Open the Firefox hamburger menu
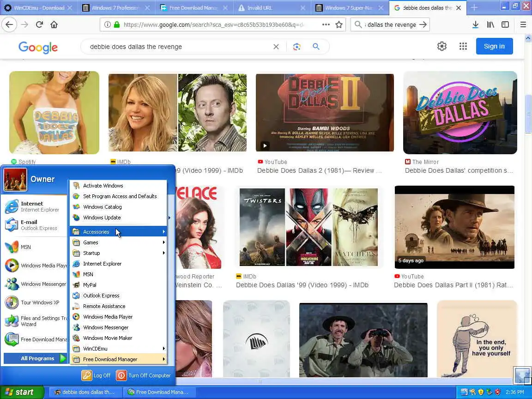This screenshot has height=399, width=532. pyautogui.click(x=523, y=24)
